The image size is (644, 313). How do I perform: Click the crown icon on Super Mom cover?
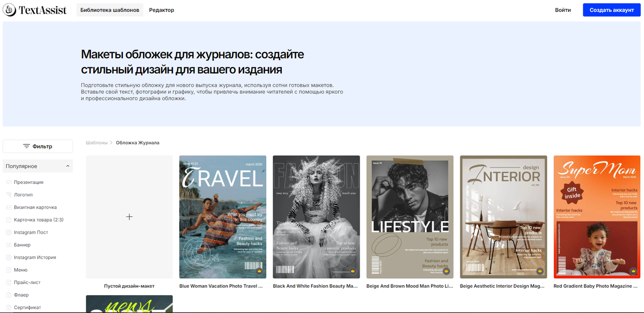(634, 271)
